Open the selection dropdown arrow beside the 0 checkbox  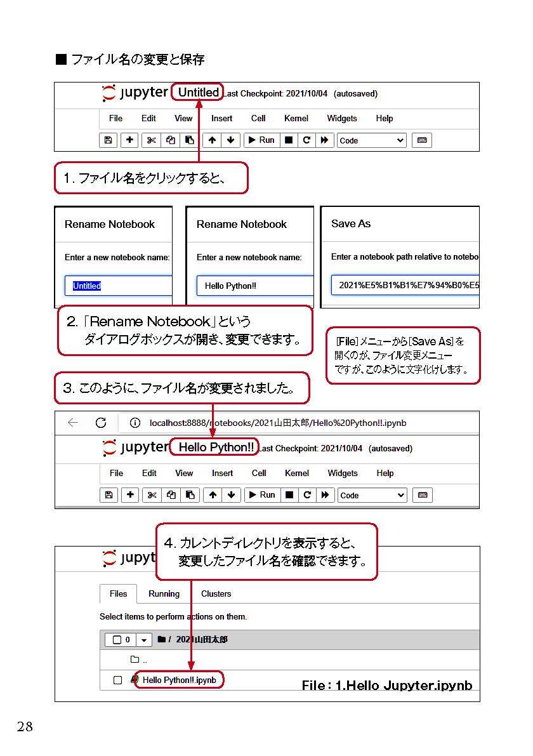click(144, 640)
